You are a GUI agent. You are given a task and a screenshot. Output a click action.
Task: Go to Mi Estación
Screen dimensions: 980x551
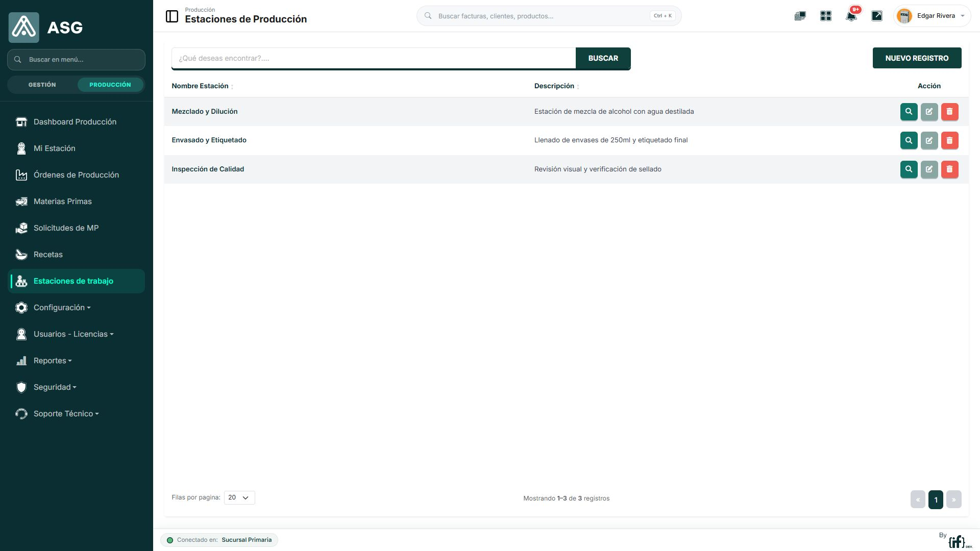click(77, 148)
